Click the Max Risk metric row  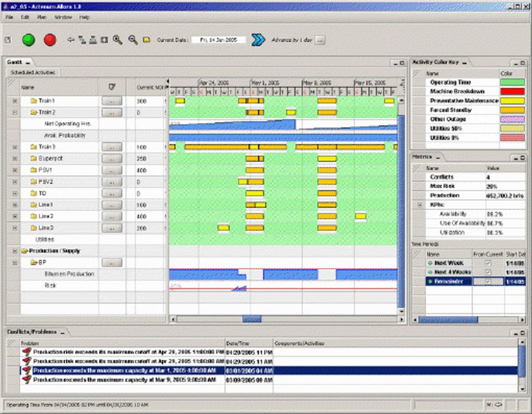coord(469,186)
